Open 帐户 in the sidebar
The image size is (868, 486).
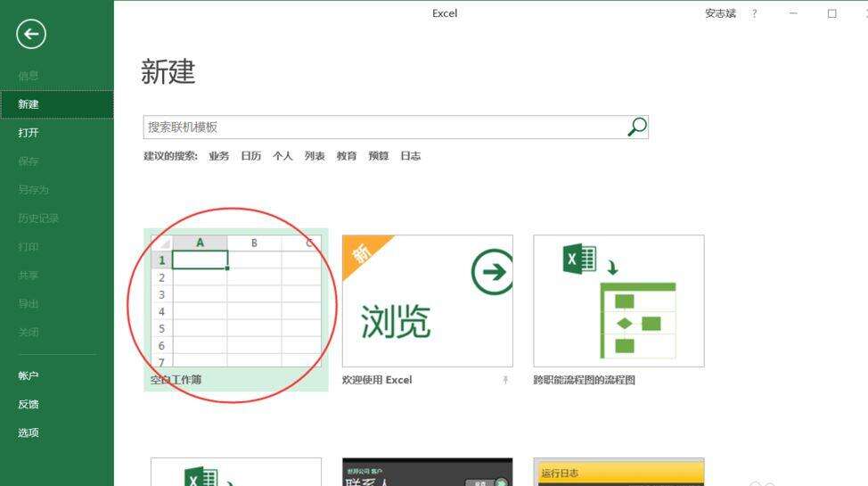(29, 375)
